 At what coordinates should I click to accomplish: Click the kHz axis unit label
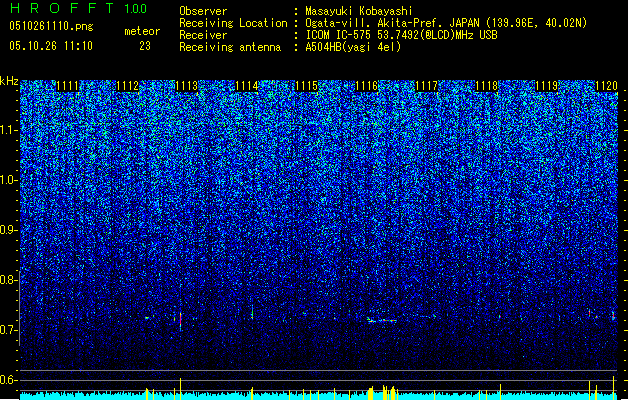click(9, 81)
